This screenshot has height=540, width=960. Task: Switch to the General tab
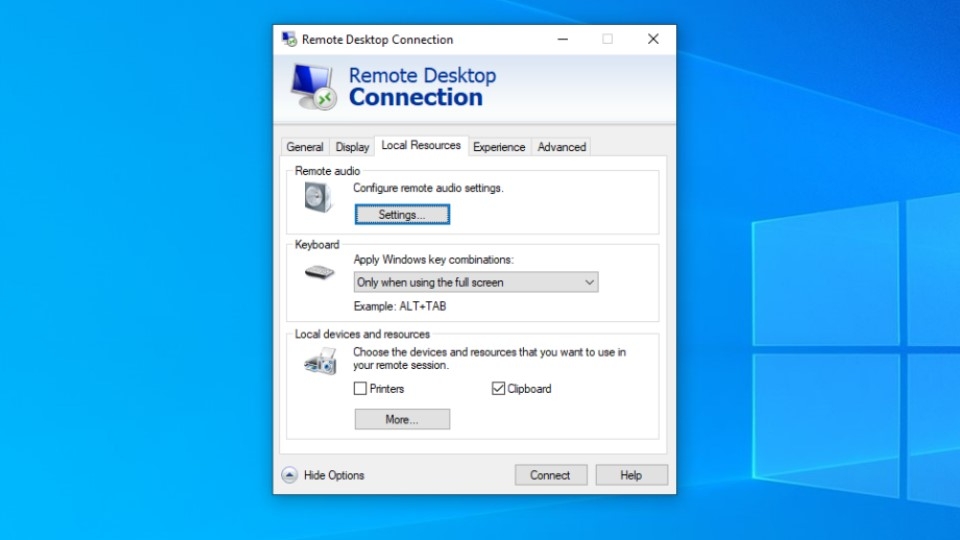[x=304, y=147]
